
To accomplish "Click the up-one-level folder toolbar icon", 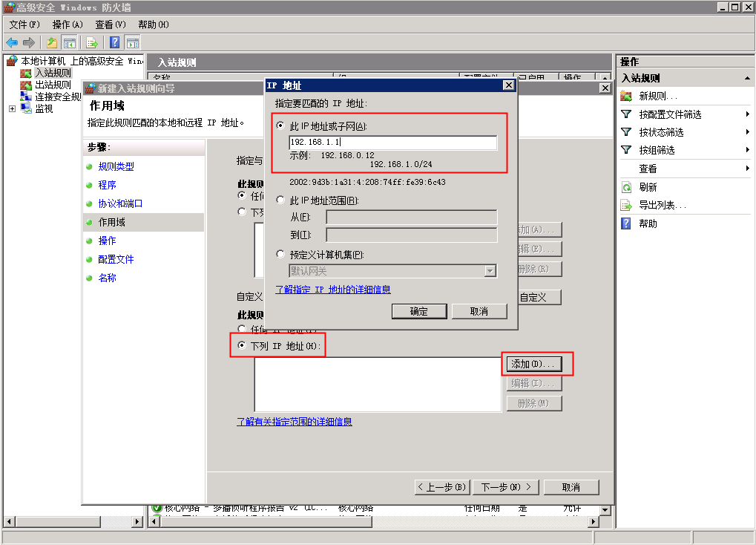I will click(x=52, y=42).
